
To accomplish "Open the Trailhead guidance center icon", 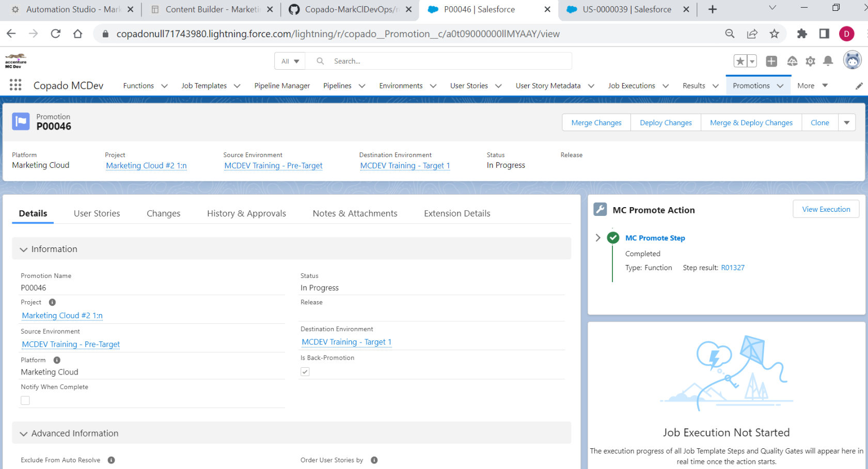I will (x=793, y=61).
